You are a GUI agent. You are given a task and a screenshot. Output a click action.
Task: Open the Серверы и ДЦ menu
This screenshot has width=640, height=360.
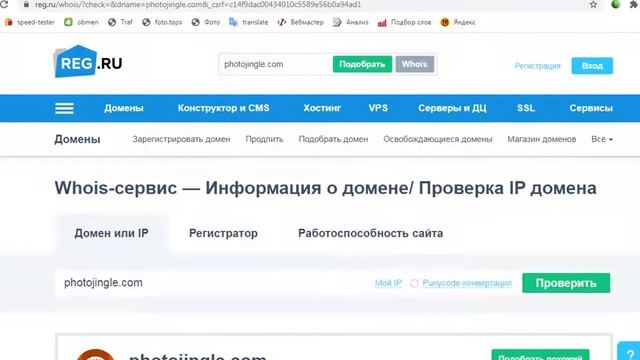click(x=452, y=108)
